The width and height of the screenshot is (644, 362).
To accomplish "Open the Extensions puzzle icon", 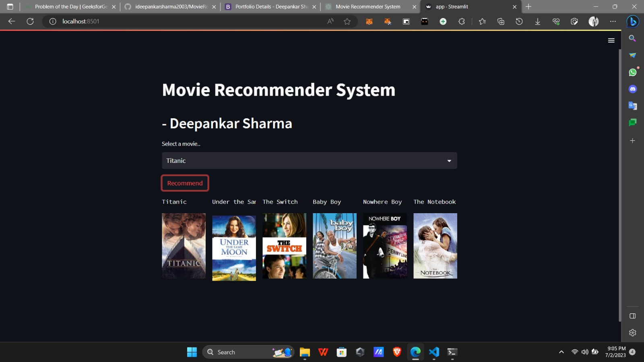I will tap(462, 21).
